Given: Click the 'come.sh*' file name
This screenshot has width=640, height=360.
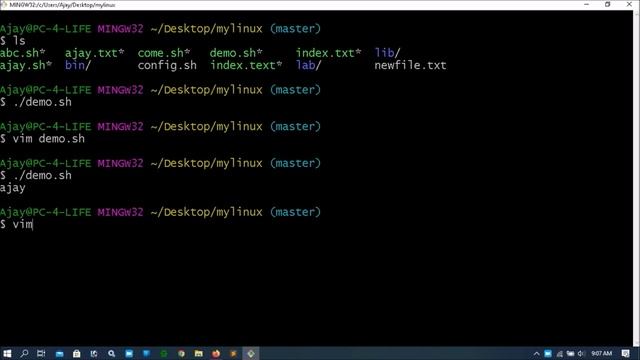Looking at the screenshot, I should (164, 53).
